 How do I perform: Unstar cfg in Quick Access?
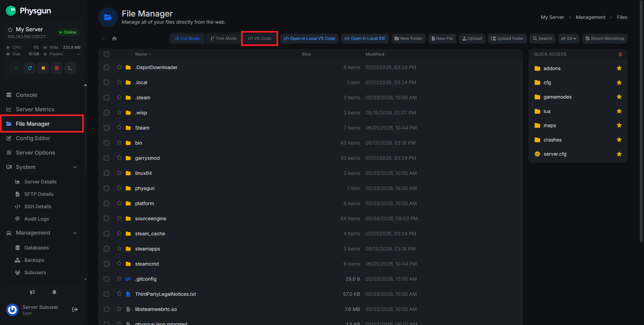point(619,82)
